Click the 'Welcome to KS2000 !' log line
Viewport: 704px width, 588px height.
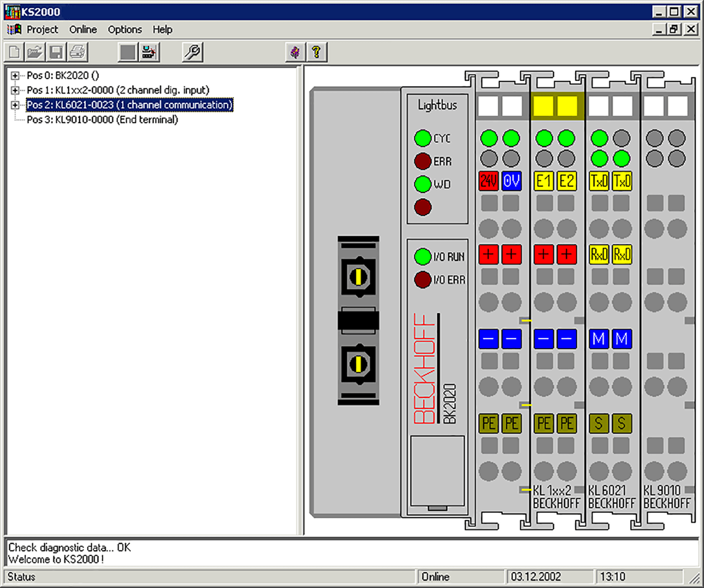56,559
